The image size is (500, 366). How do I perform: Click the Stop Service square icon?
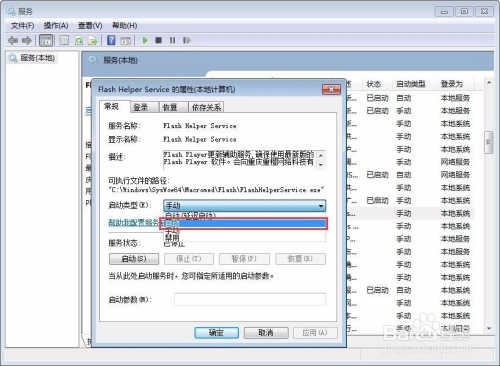click(x=159, y=40)
